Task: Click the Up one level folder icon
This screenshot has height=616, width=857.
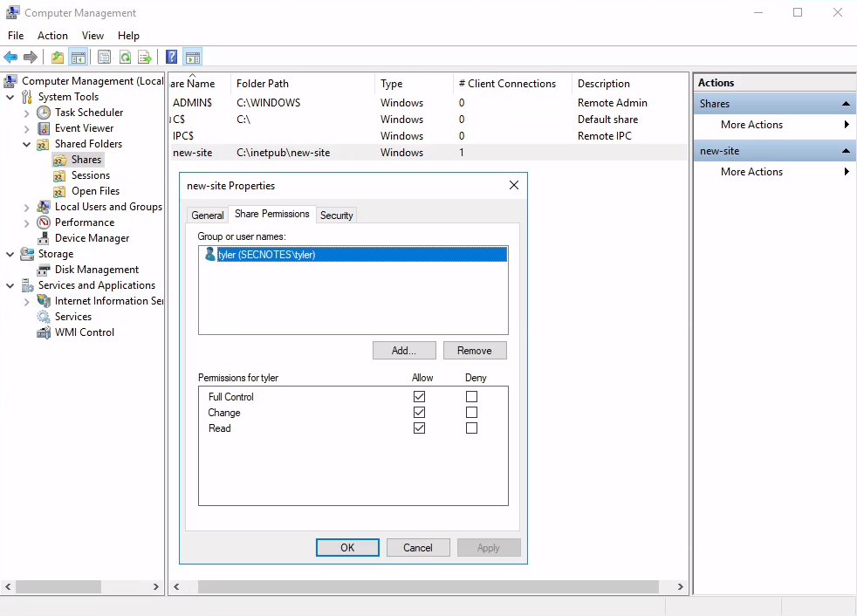Action: tap(58, 57)
